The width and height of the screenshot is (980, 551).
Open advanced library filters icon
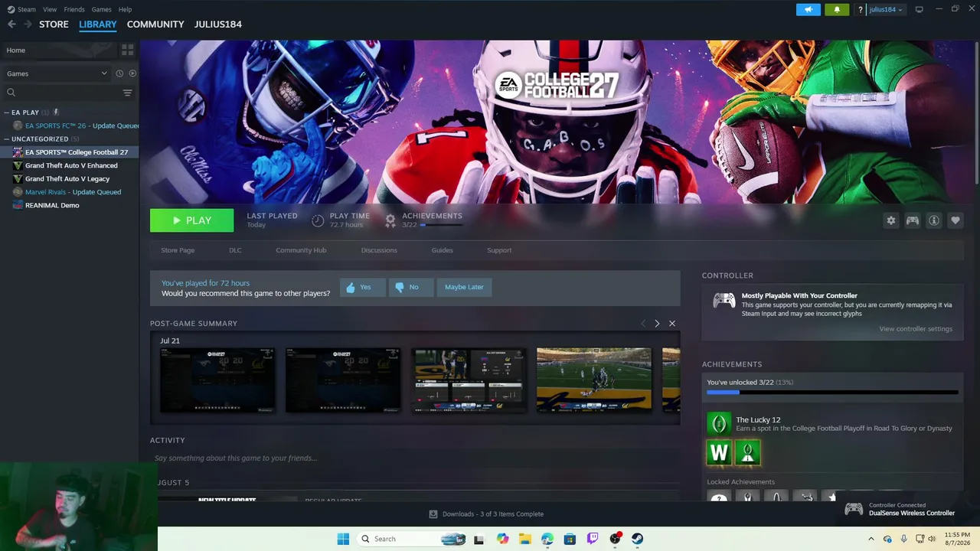coord(127,93)
